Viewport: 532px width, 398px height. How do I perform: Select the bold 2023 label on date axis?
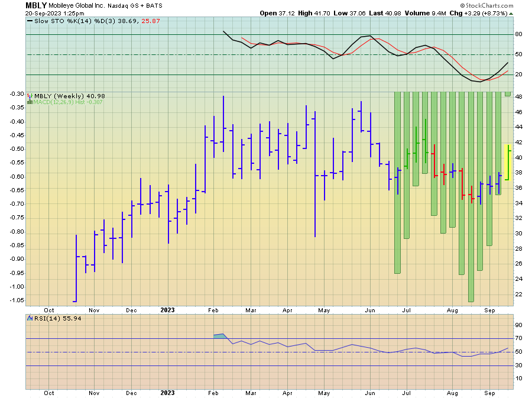click(x=168, y=309)
